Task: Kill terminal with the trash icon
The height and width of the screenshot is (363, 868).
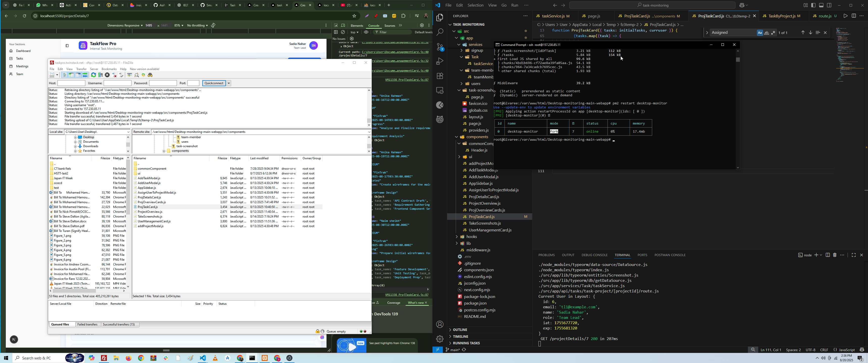Action: (835, 255)
